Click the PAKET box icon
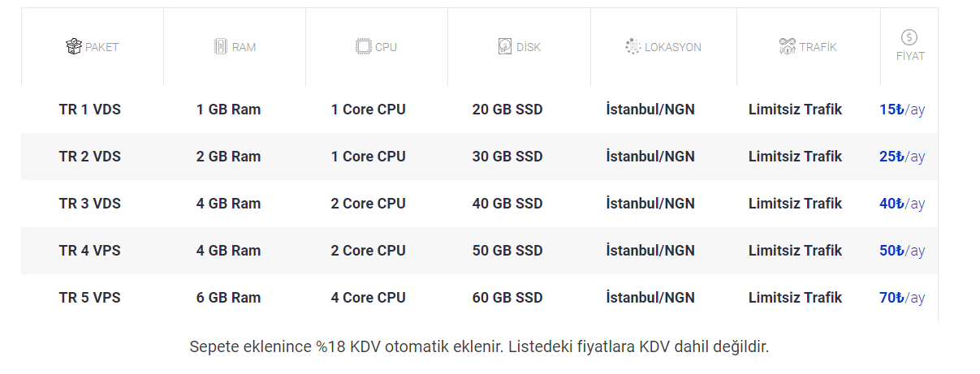 click(x=74, y=46)
